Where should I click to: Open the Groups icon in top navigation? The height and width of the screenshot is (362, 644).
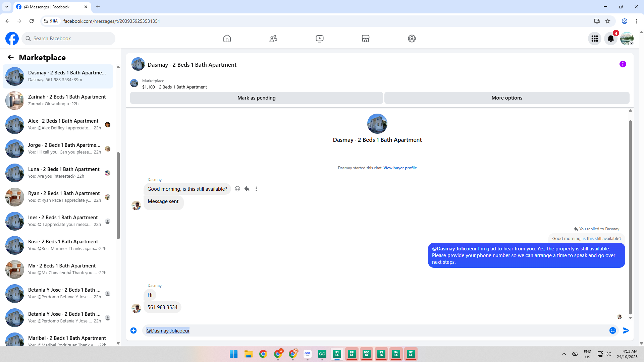pos(412,39)
